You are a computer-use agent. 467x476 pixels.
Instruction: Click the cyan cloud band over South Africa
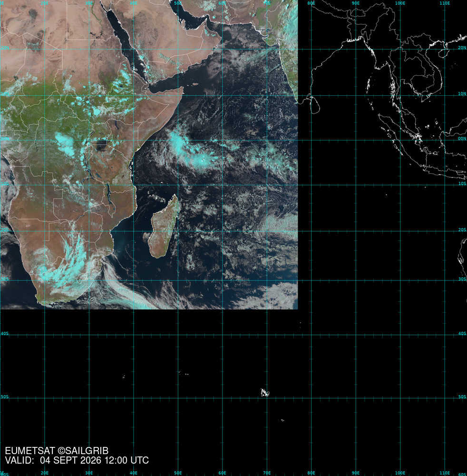(65, 267)
